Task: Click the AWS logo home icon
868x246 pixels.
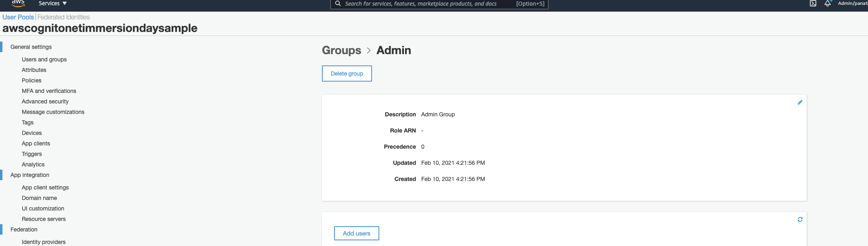Action: (x=18, y=3)
